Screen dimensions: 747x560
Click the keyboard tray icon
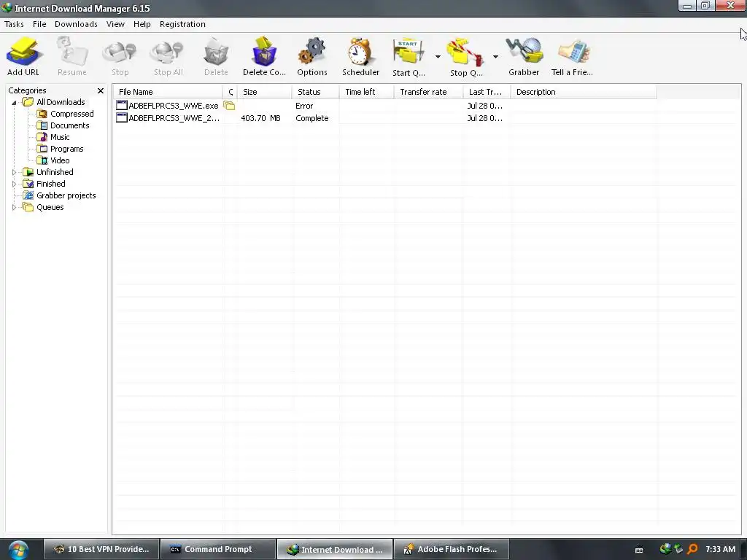[639, 550]
